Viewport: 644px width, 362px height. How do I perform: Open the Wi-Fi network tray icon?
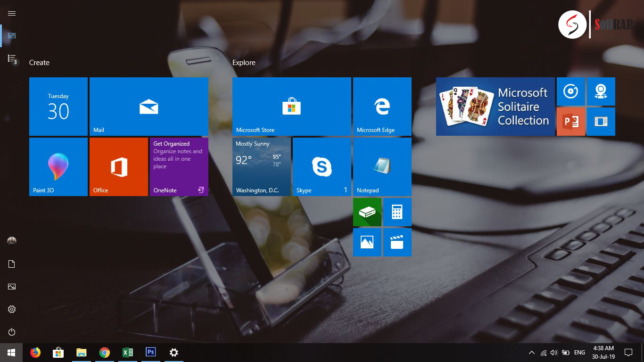pos(544,353)
